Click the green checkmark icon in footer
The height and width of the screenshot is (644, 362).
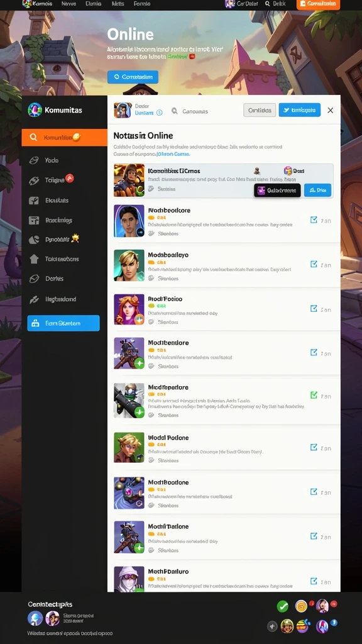coord(282,606)
